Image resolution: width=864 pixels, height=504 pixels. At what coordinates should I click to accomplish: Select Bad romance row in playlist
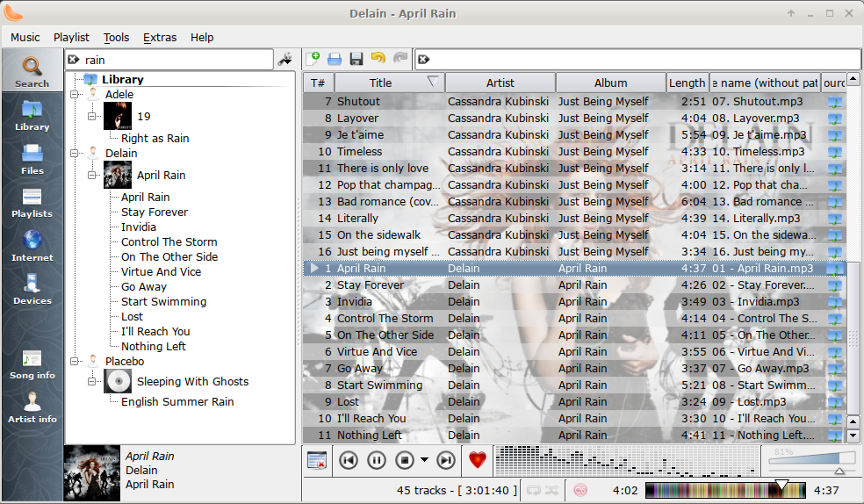573,202
